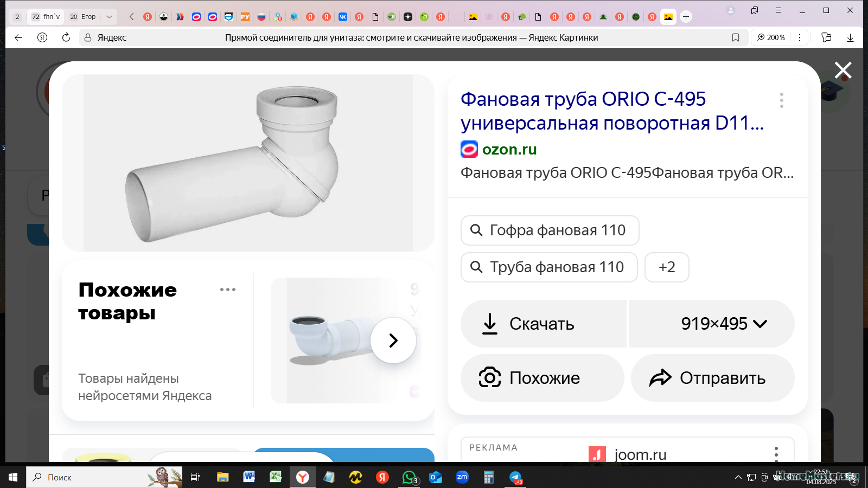The height and width of the screenshot is (488, 868).
Task: Reload the page with the refresh icon
Action: click(x=66, y=37)
